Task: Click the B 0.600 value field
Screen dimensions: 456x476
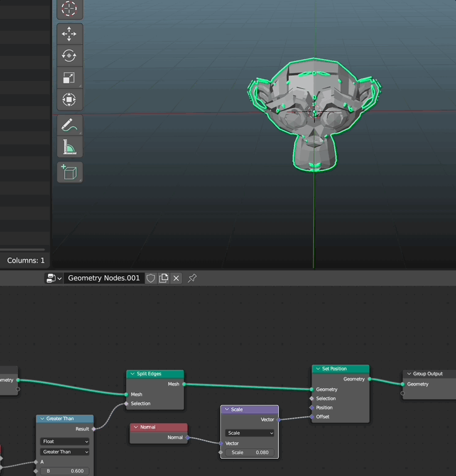Action: point(65,471)
